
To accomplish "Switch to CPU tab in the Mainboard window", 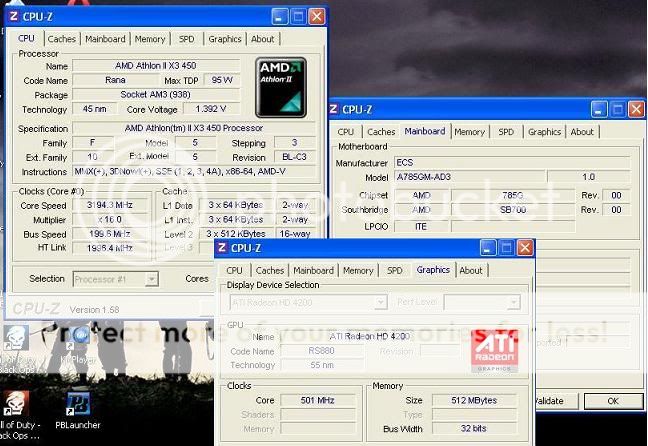I will [345, 132].
